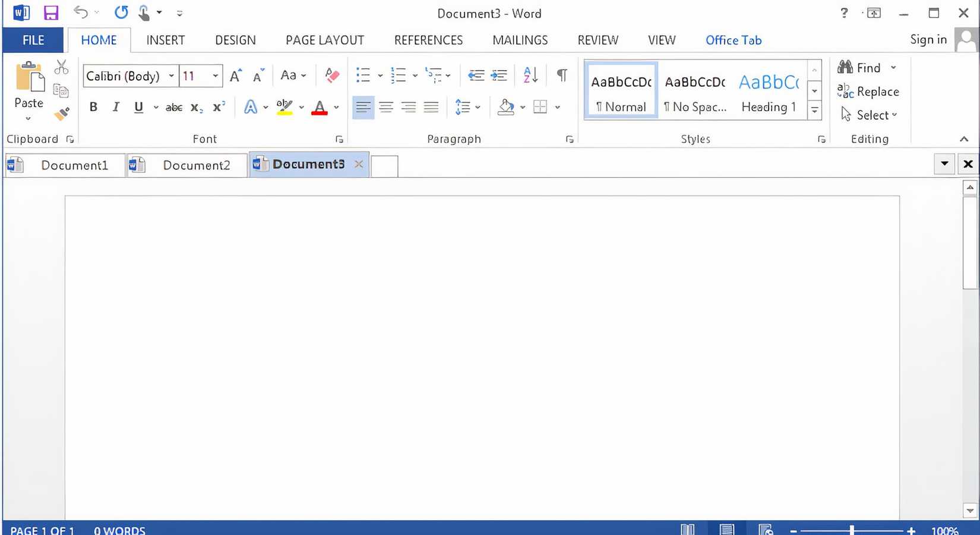The height and width of the screenshot is (535, 980).
Task: Toggle italic formatting
Action: pos(116,107)
